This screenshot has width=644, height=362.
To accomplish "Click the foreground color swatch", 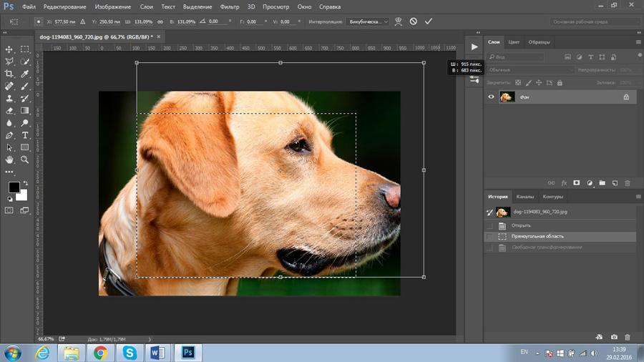I will pyautogui.click(x=14, y=187).
